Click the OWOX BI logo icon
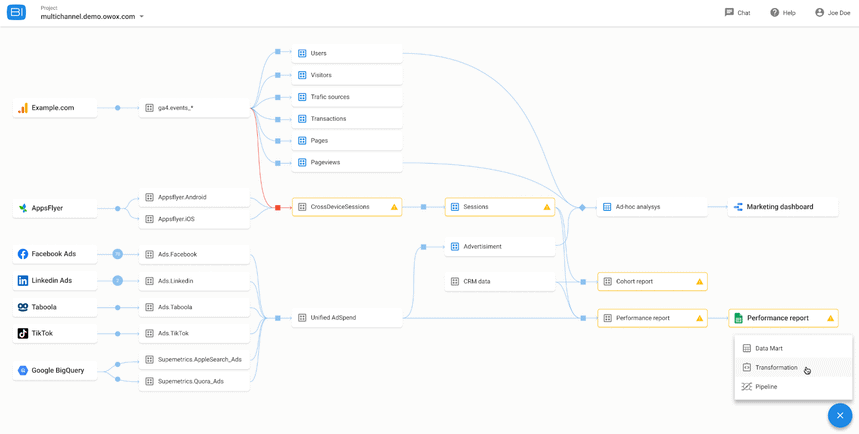This screenshot has width=859, height=434. (16, 13)
